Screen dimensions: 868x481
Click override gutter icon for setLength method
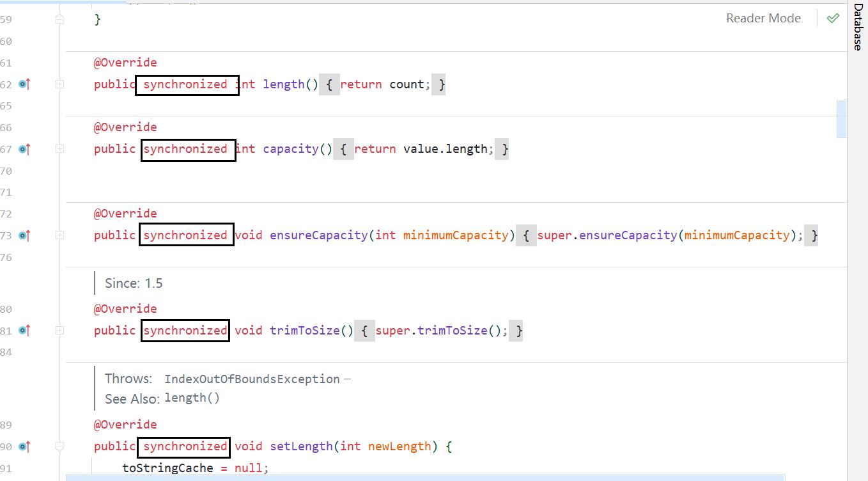point(24,446)
